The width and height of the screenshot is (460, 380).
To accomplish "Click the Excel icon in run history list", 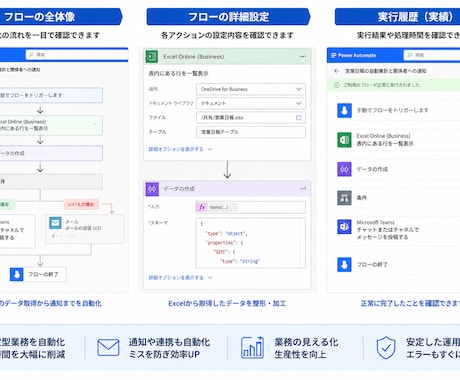I will click(344, 140).
